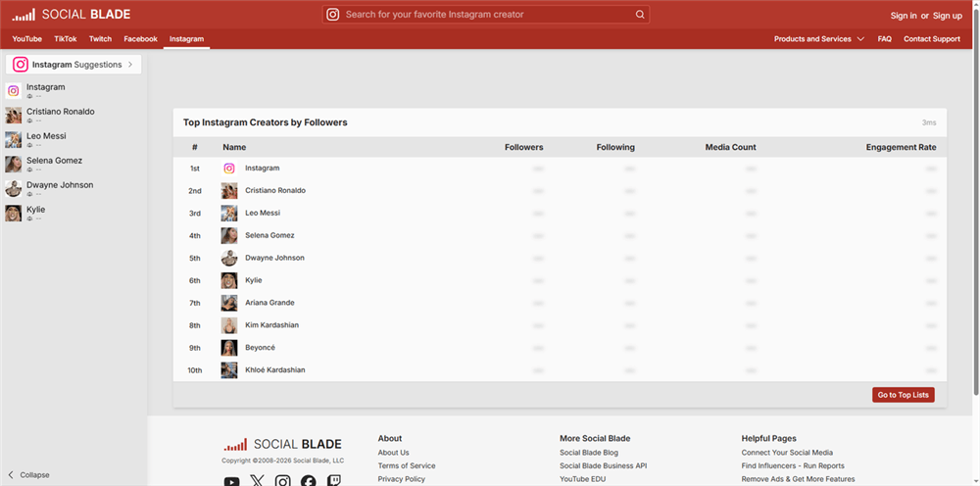Viewport: 980px width, 486px height.
Task: Open Privacy Policy footer link
Action: tap(401, 479)
